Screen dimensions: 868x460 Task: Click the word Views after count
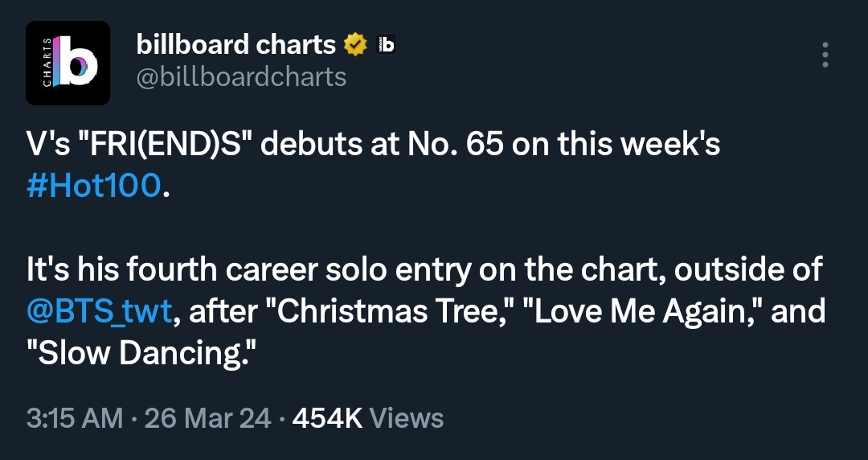click(x=409, y=418)
